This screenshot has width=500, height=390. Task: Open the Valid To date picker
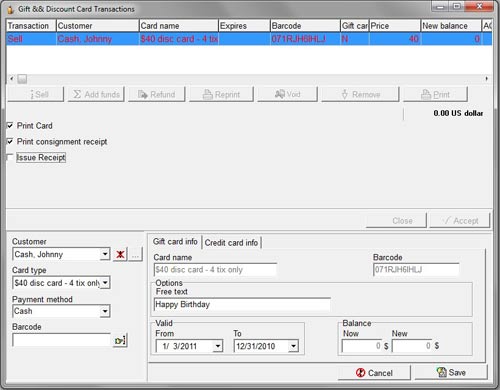tap(293, 346)
